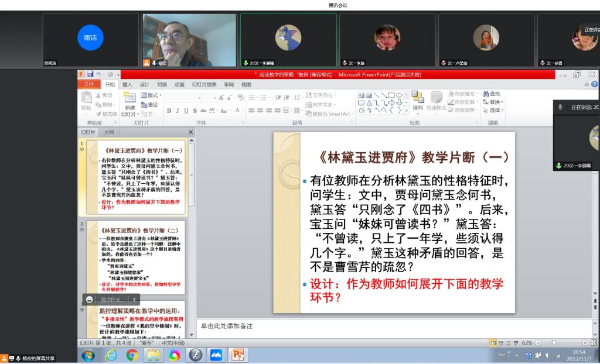
Task: Select the oval shape in shapes gallery
Action: (398, 95)
